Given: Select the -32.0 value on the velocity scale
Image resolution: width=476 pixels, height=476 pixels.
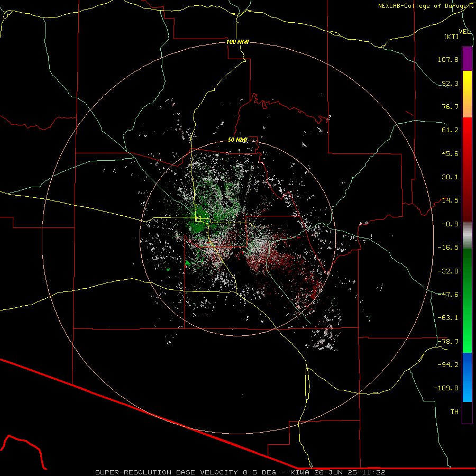Looking at the screenshot, I should pyautogui.click(x=448, y=271).
